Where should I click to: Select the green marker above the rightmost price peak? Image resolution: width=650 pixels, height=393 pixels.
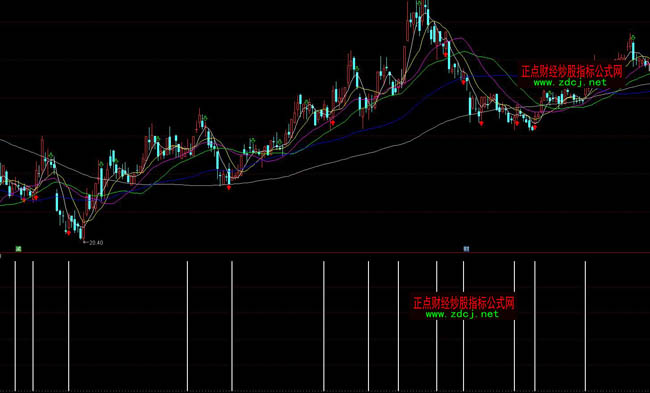click(633, 38)
